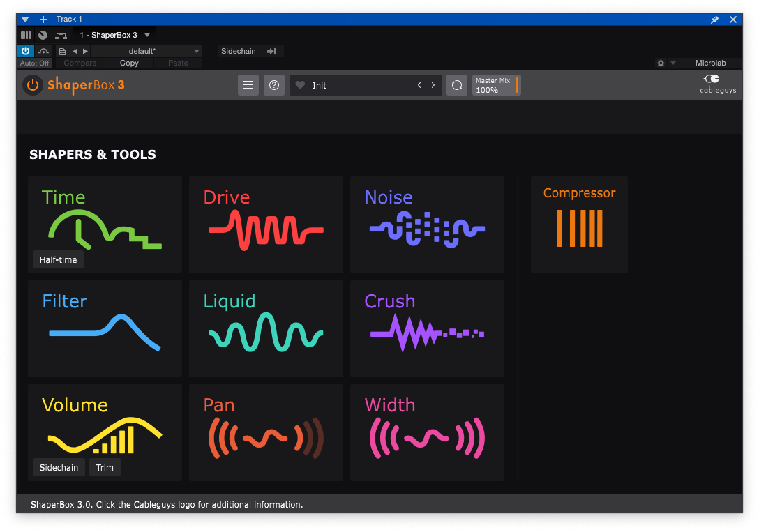Click the SHAPERS & TOOLS heading
This screenshot has width=759, height=532.
(x=93, y=154)
